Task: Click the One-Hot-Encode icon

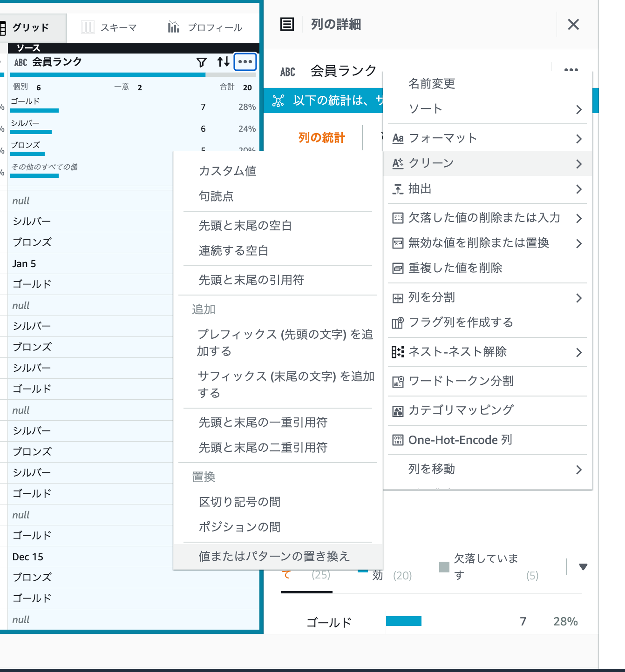Action: 398,440
